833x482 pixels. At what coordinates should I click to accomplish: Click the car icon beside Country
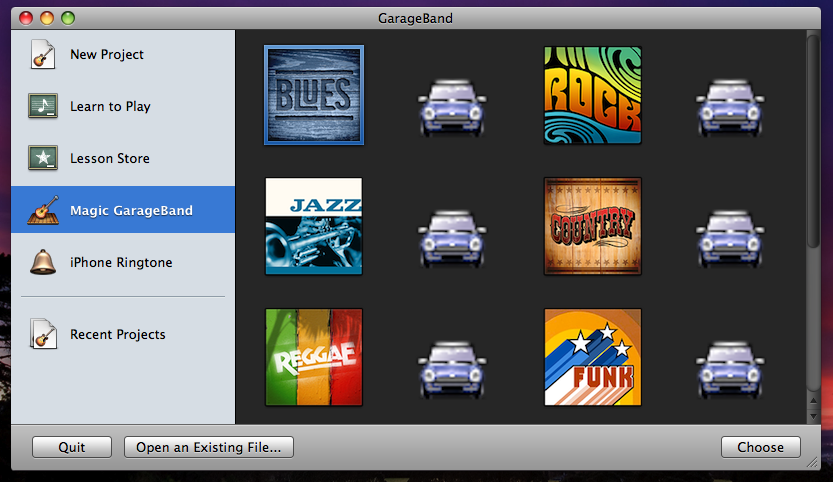[x=730, y=239]
